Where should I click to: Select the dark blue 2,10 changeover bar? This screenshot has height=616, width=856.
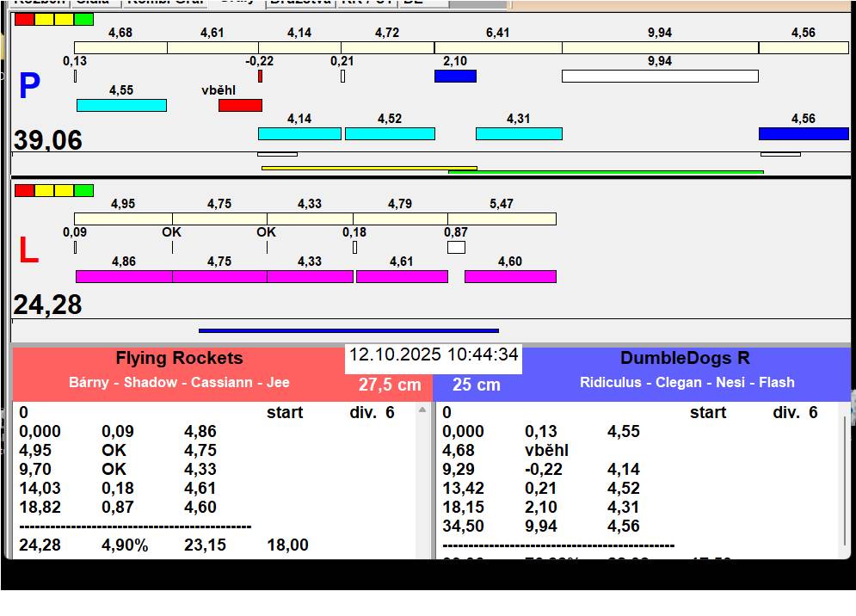click(x=455, y=77)
